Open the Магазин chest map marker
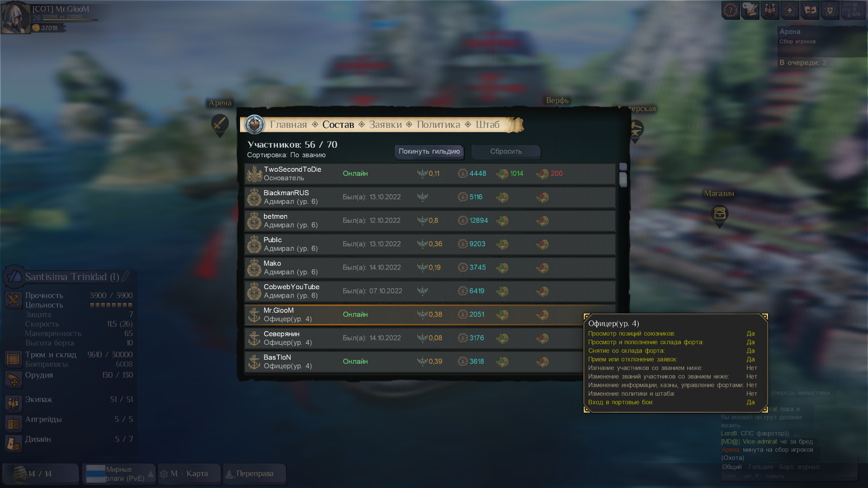 [719, 214]
